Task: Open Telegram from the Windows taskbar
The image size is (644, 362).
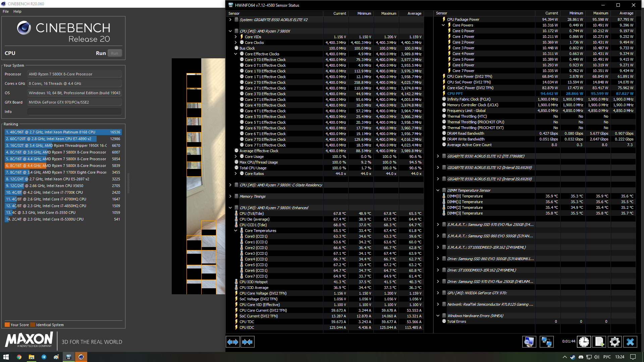Action: pos(44,357)
